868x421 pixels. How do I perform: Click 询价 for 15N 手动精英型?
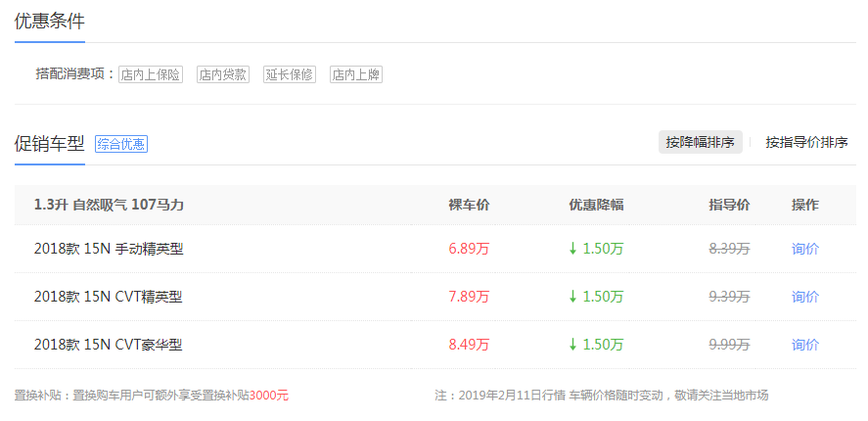coord(805,249)
